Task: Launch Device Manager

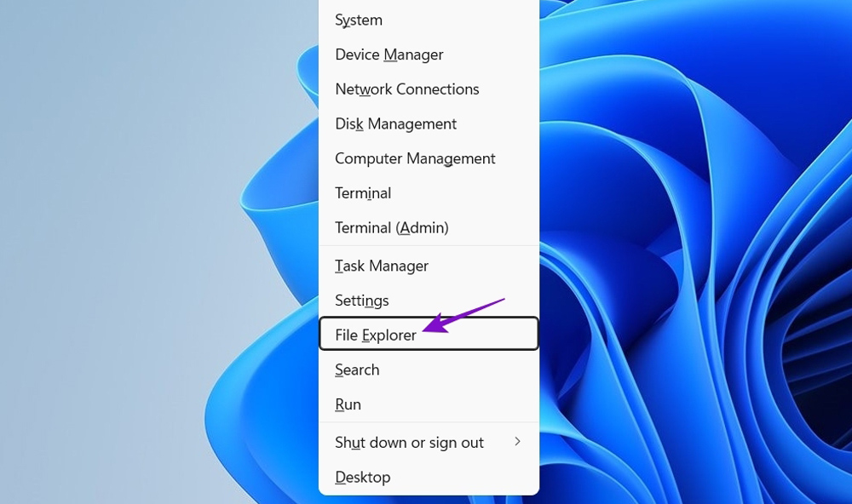Action: point(389,54)
